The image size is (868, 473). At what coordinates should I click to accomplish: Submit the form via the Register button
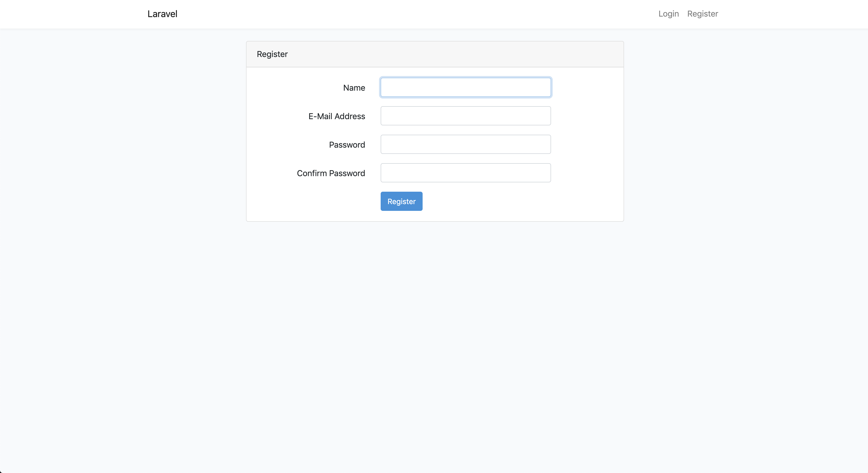click(x=401, y=201)
